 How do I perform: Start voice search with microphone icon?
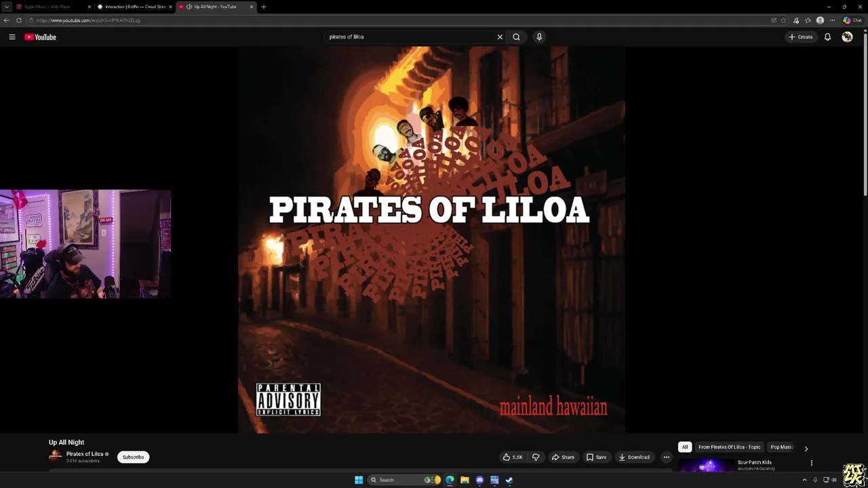pyautogui.click(x=539, y=37)
